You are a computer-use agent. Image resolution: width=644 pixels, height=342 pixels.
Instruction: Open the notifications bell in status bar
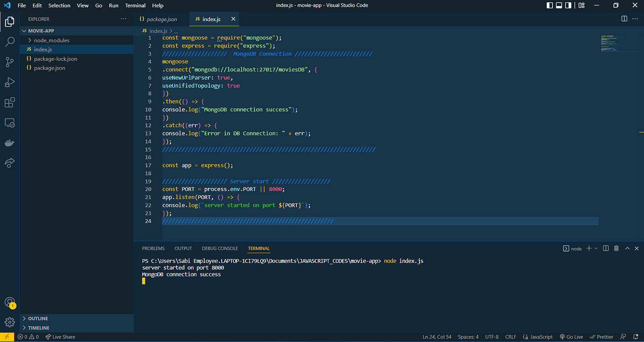[x=636, y=337]
